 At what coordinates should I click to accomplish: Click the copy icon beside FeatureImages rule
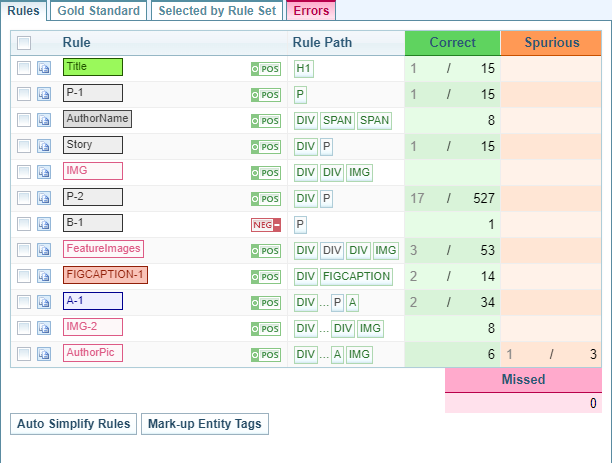[44, 250]
